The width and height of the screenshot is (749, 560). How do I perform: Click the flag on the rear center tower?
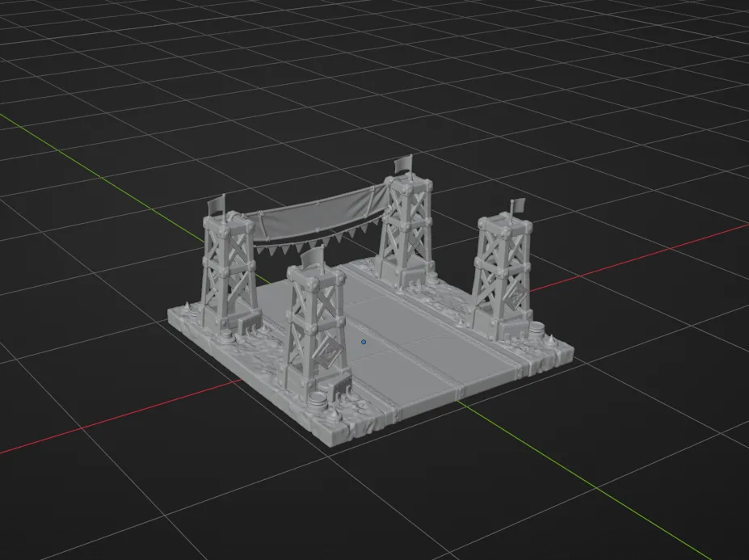point(403,163)
